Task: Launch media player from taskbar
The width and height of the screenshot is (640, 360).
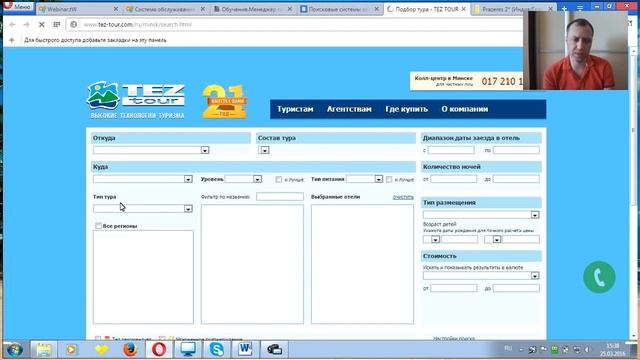Action: pyautogui.click(x=71, y=350)
